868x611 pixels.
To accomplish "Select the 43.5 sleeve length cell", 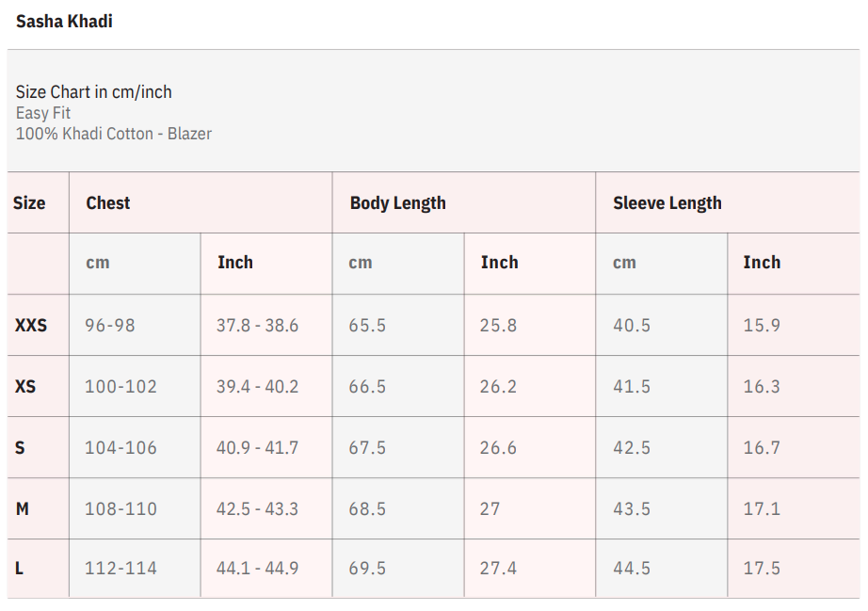I will [x=631, y=508].
